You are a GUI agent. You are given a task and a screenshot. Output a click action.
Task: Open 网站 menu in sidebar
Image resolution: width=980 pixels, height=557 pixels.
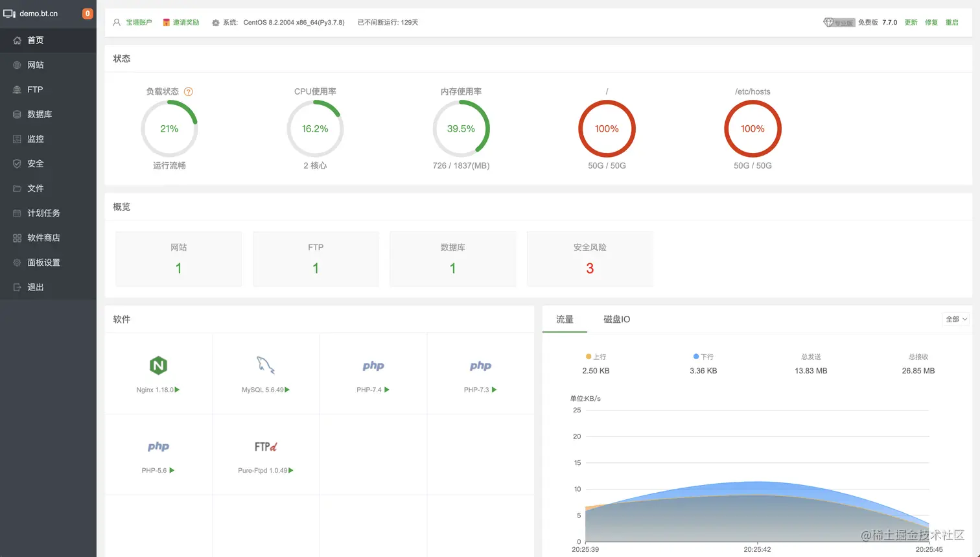coord(48,65)
